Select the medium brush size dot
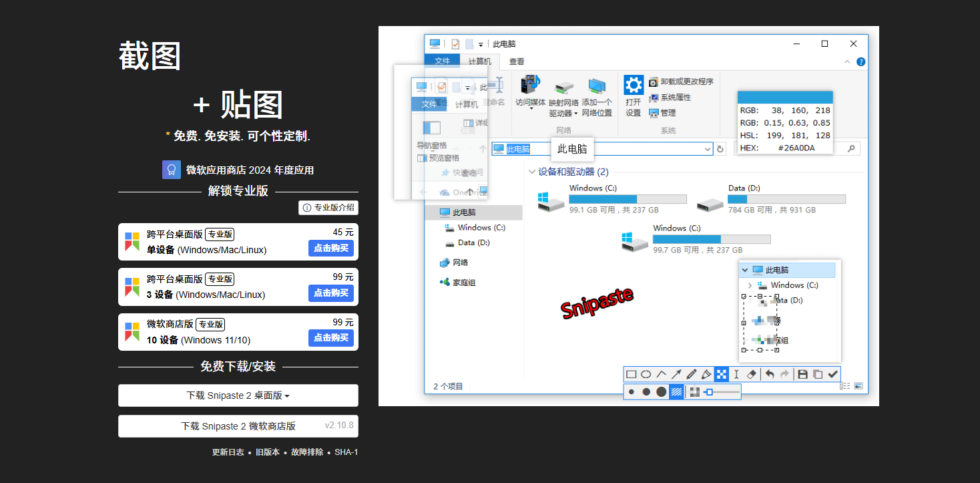 (646, 392)
